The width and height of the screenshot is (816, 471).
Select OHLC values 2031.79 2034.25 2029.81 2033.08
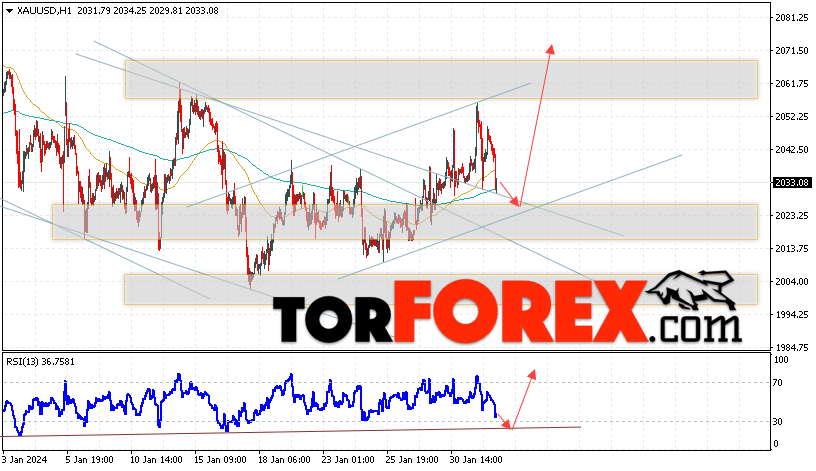tap(148, 10)
